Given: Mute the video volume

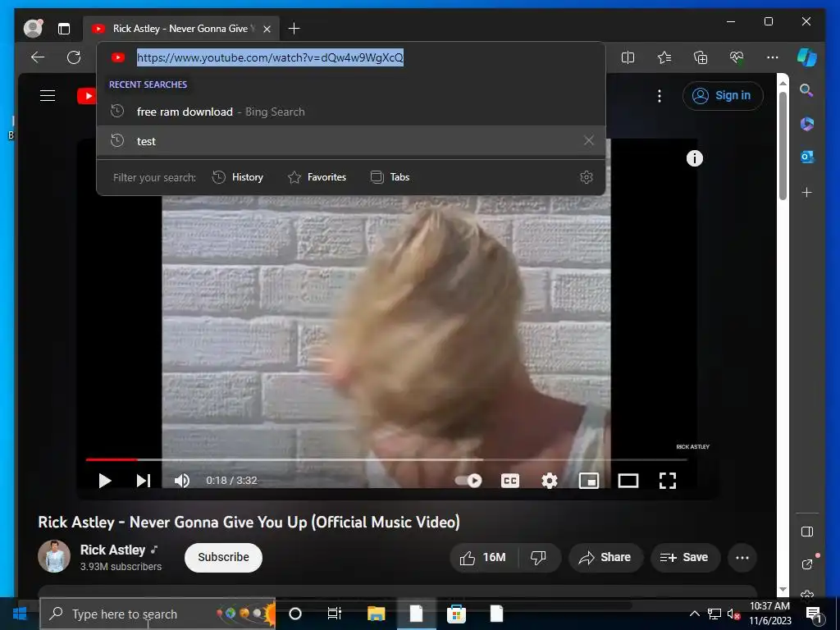Looking at the screenshot, I should click(182, 481).
